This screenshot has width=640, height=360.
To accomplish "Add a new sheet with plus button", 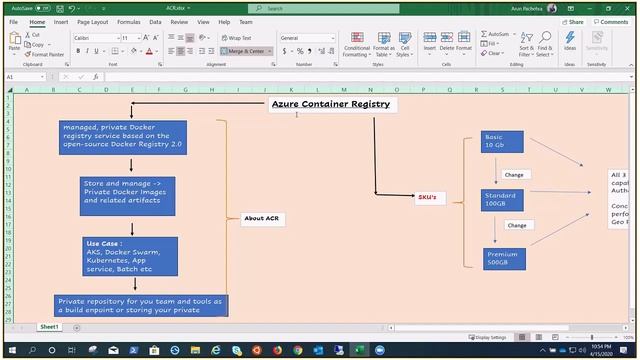I will (x=77, y=327).
